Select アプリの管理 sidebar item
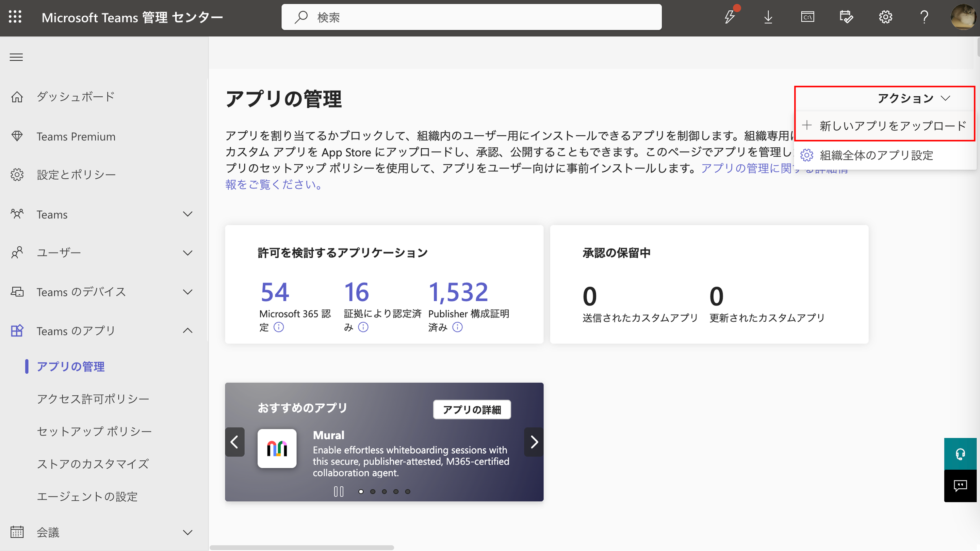980x551 pixels. 70,367
